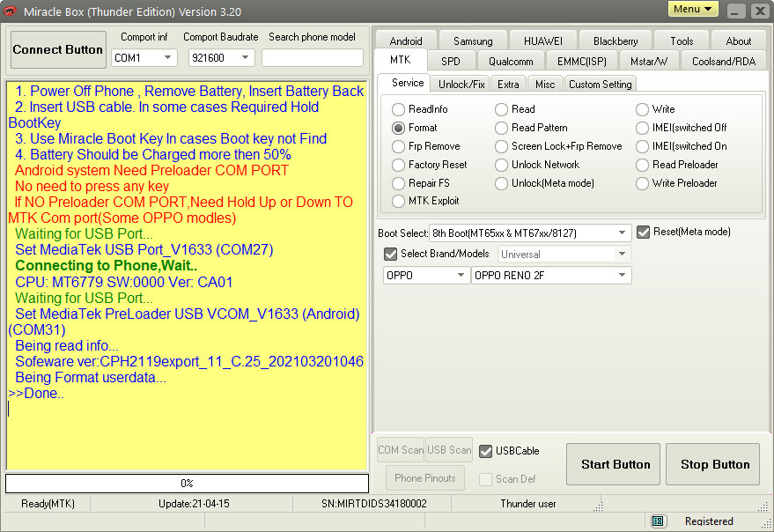This screenshot has width=774, height=532.
Task: Click the Start Button
Action: 613,464
